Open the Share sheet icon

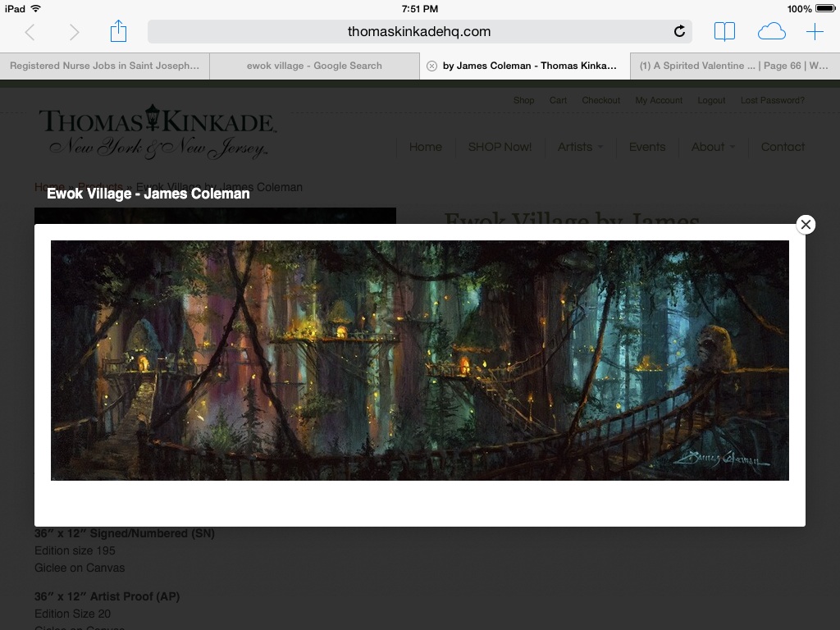pyautogui.click(x=118, y=31)
